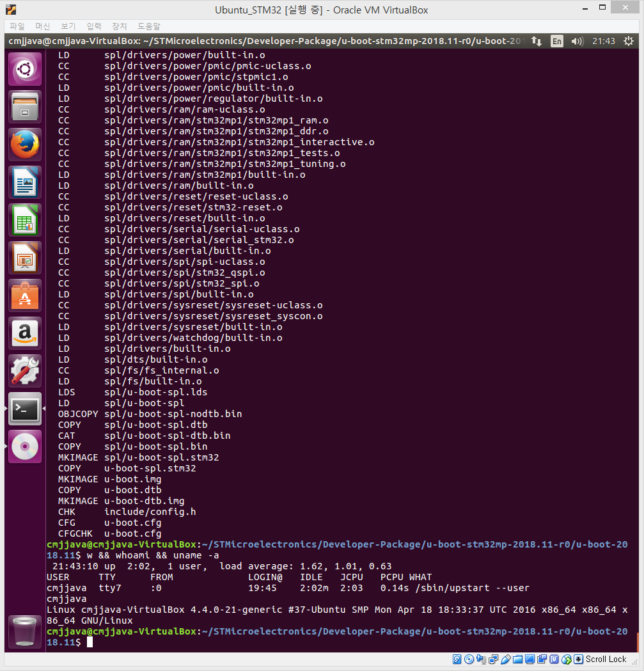Click the 21:43 clock indicator
The height and width of the screenshot is (671, 644).
click(603, 41)
